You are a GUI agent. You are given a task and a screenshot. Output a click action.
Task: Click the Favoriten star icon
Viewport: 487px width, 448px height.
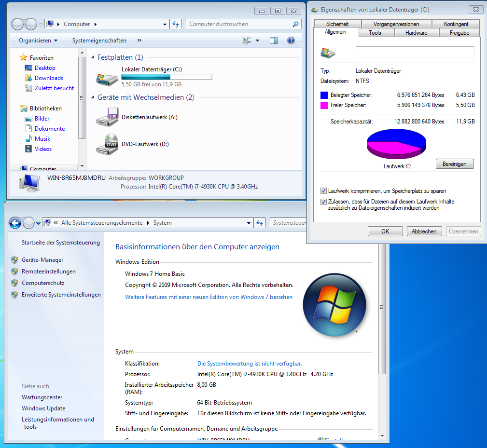[x=24, y=57]
